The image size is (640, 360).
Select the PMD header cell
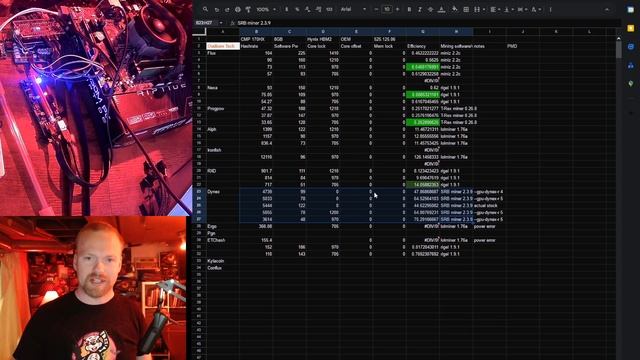pos(523,46)
